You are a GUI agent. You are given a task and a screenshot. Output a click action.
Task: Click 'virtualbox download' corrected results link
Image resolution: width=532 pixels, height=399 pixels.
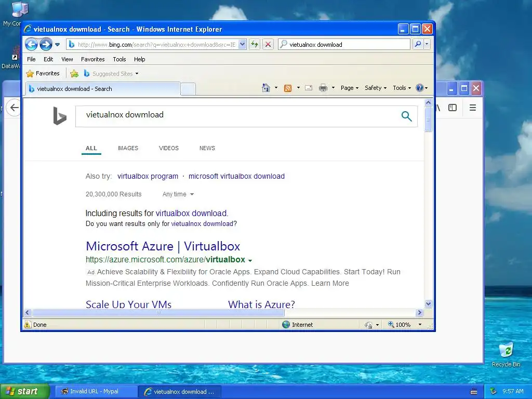[x=191, y=214]
